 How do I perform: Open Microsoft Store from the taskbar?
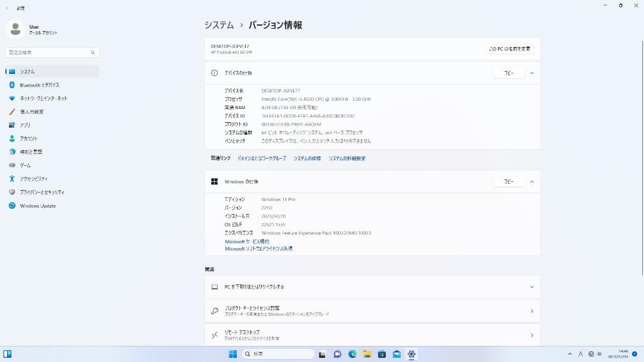click(382, 354)
